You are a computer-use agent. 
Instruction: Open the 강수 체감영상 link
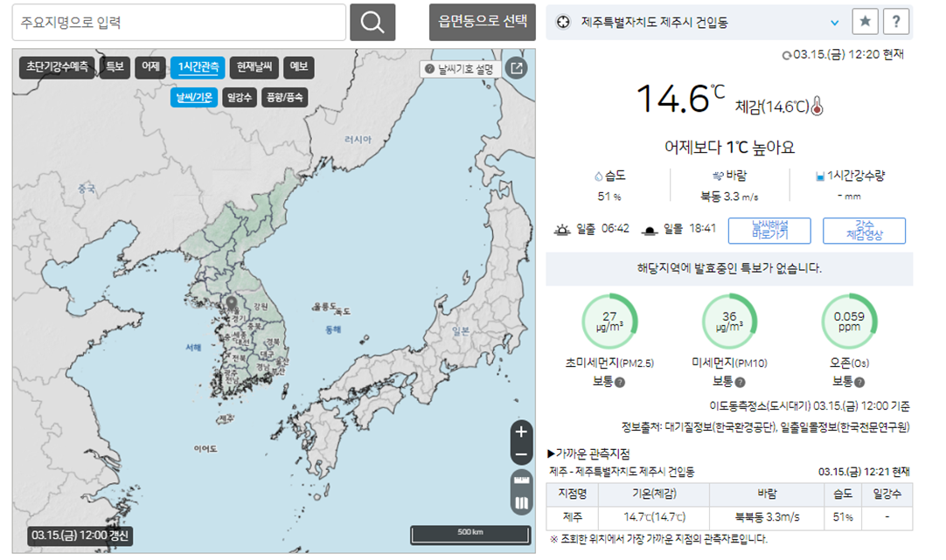point(863,230)
